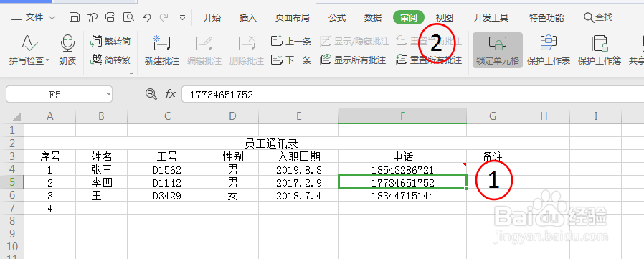Image resolution: width=644 pixels, height=259 pixels.
Task: Click the formula bar containing 17734651752
Action: click(x=412, y=95)
